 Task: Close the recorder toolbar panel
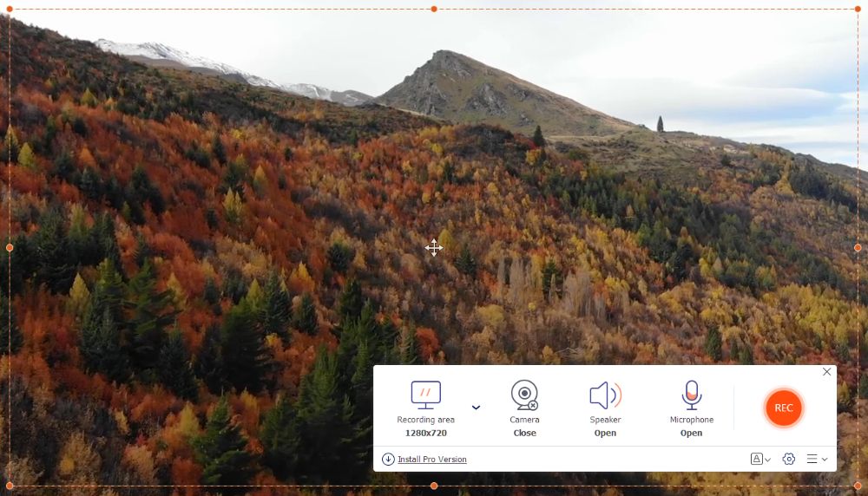(x=826, y=372)
